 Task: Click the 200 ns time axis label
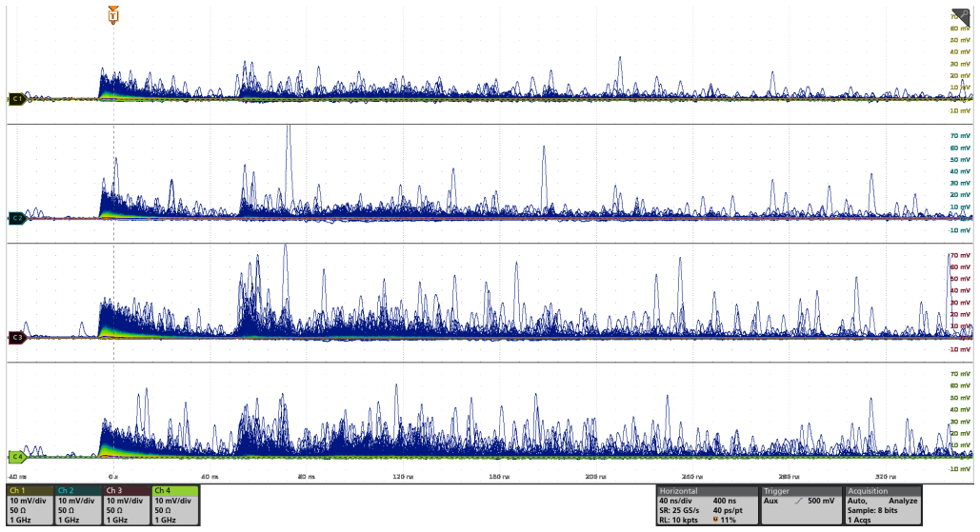coord(595,477)
